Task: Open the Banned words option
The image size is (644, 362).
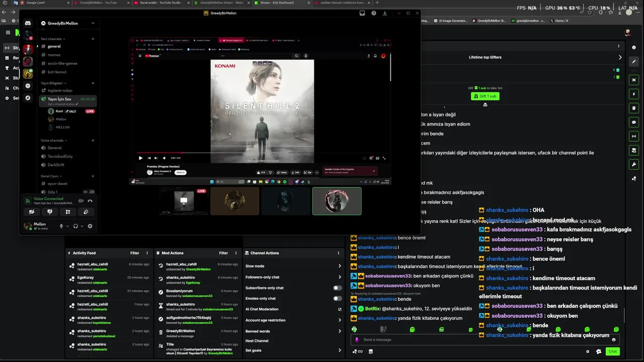Action: point(293,331)
